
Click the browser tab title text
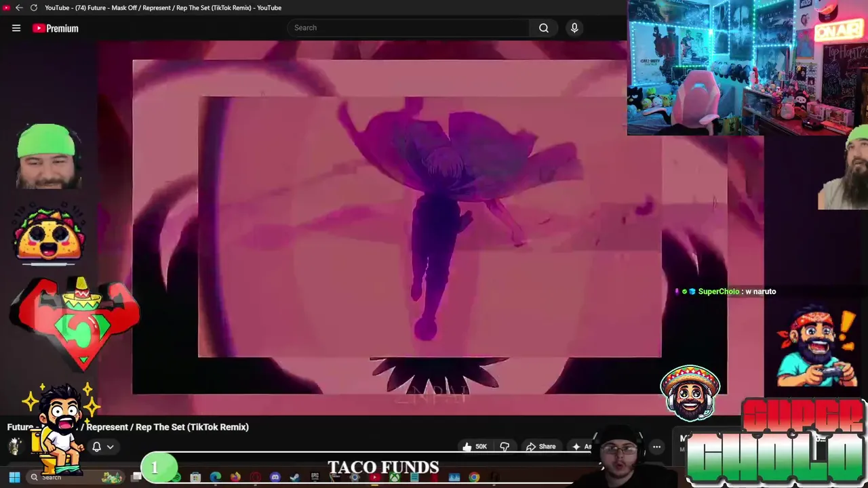coord(163,7)
